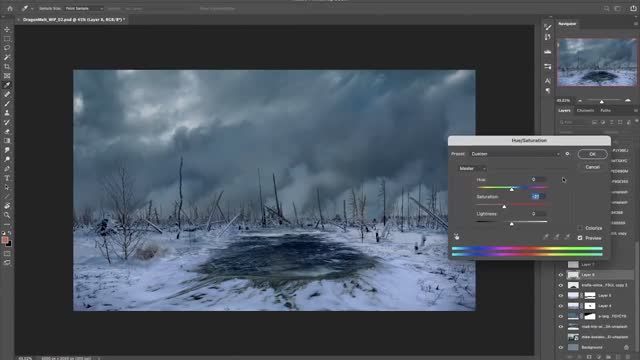
Task: Toggle visibility of Layer 4
Action: [561, 306]
